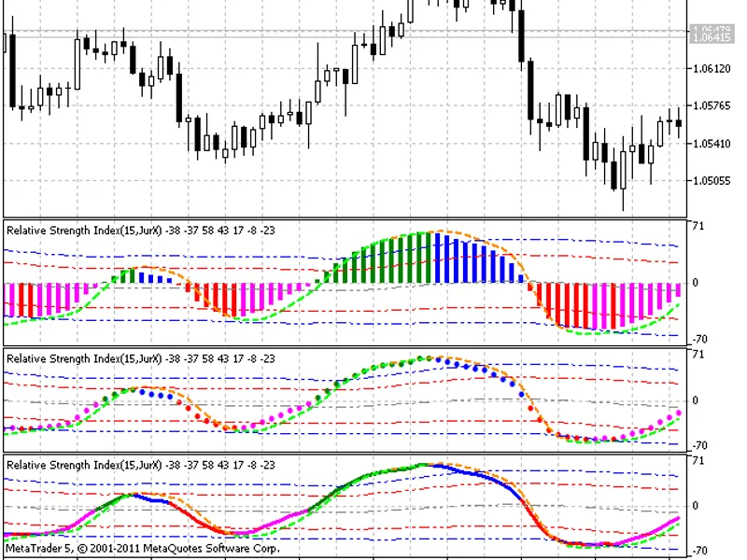Select the histogram RSI indicator label

click(141, 231)
